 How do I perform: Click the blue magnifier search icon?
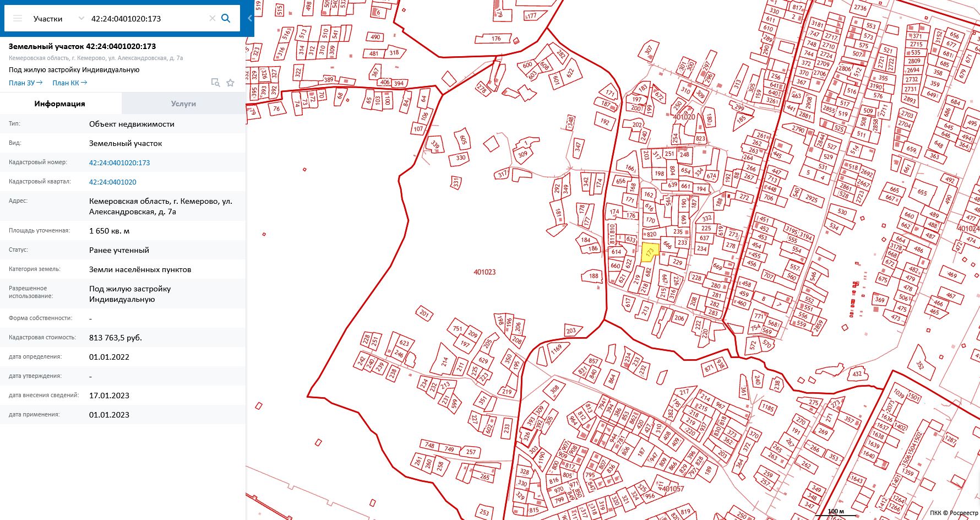[x=226, y=18]
